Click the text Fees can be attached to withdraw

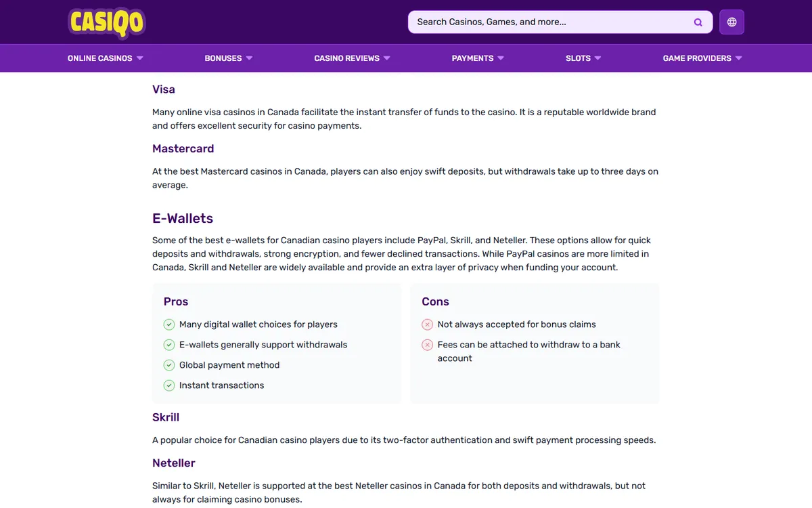click(529, 352)
